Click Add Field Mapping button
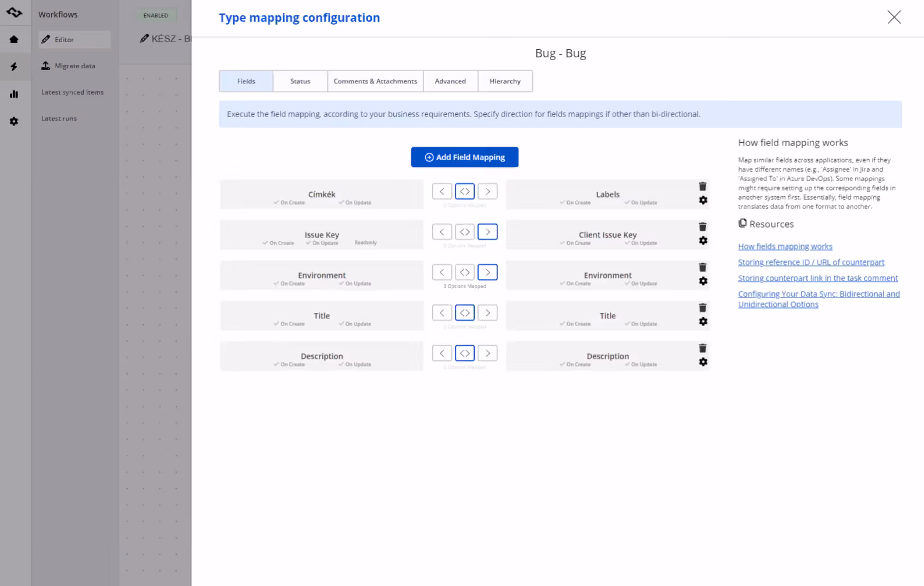The height and width of the screenshot is (586, 924). click(464, 157)
